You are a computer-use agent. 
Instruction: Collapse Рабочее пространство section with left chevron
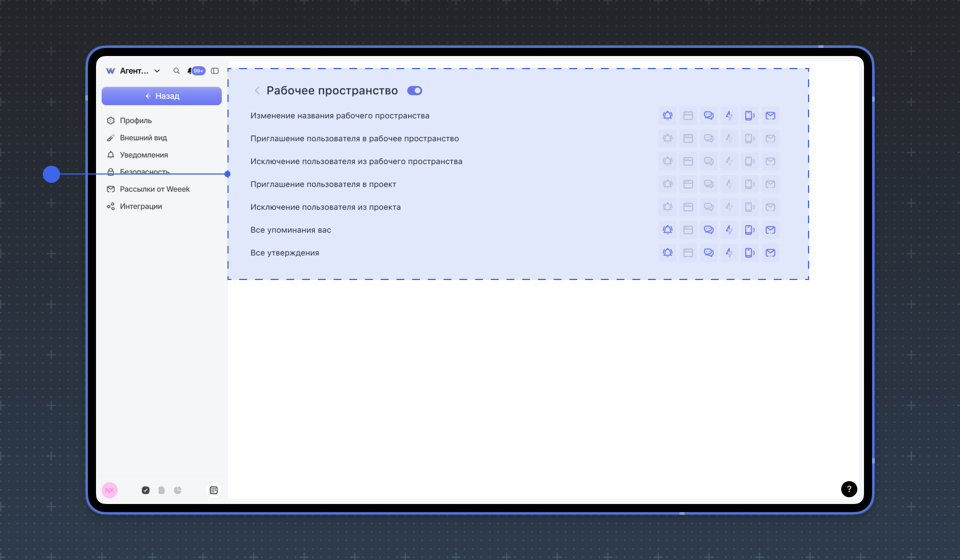tap(257, 91)
